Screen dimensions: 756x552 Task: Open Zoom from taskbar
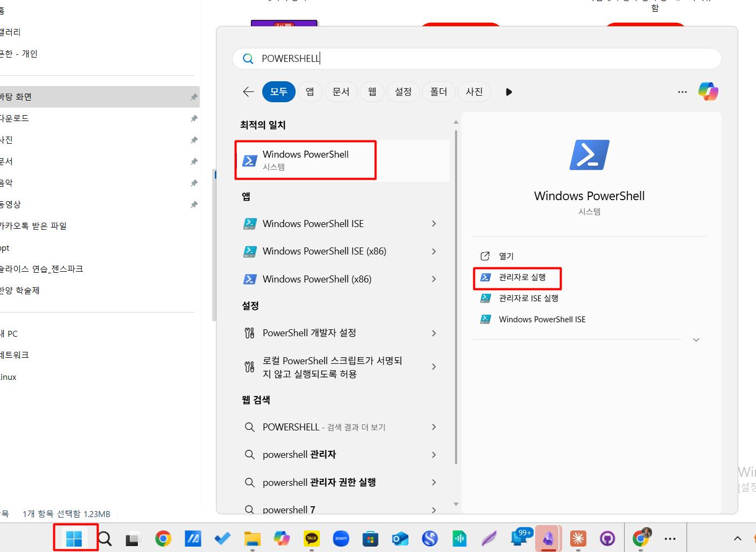(341, 539)
